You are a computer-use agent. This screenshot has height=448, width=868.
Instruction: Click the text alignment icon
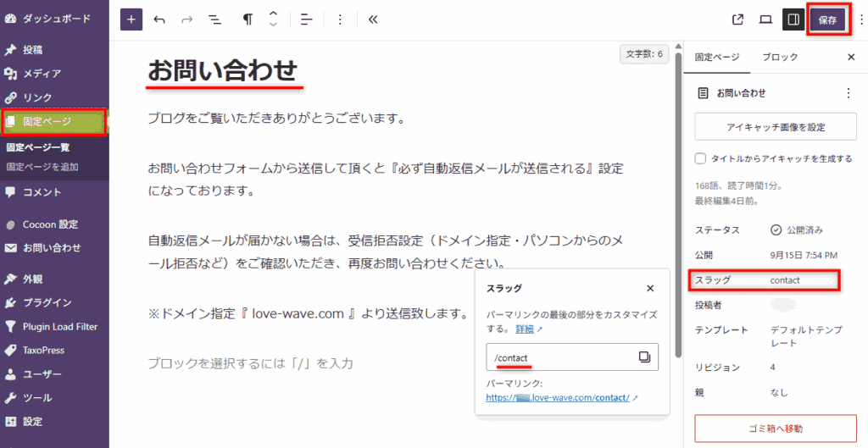point(307,19)
